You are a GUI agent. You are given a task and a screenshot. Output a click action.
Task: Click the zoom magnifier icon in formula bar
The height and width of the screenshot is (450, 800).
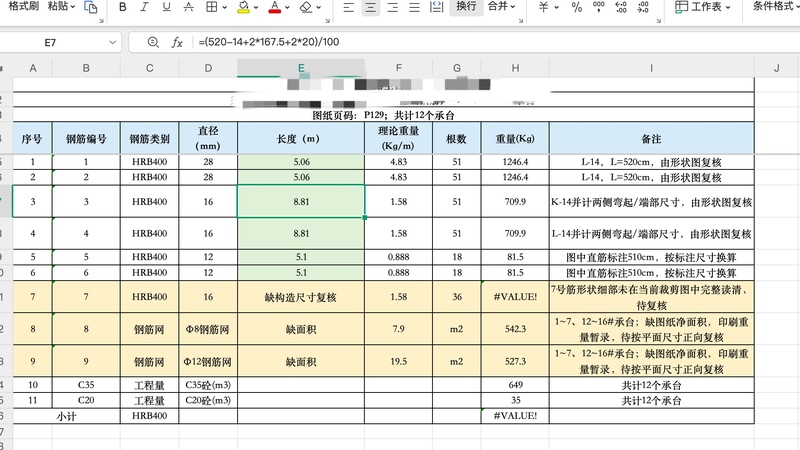153,42
